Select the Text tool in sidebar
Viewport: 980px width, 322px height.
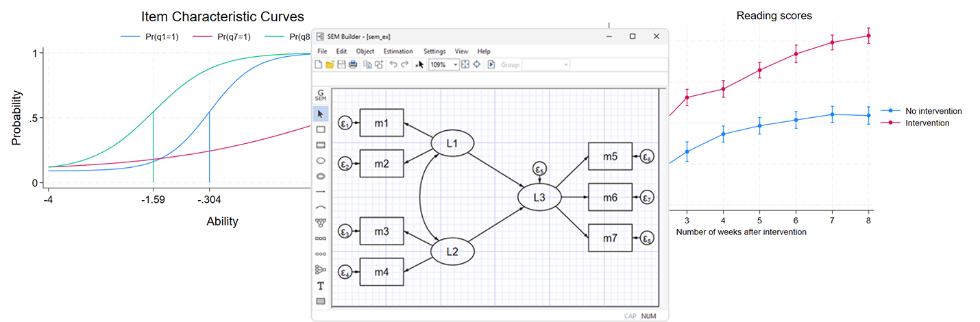pyautogui.click(x=320, y=286)
